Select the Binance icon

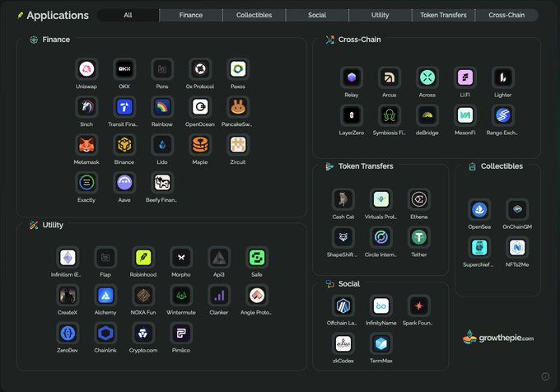pos(124,145)
